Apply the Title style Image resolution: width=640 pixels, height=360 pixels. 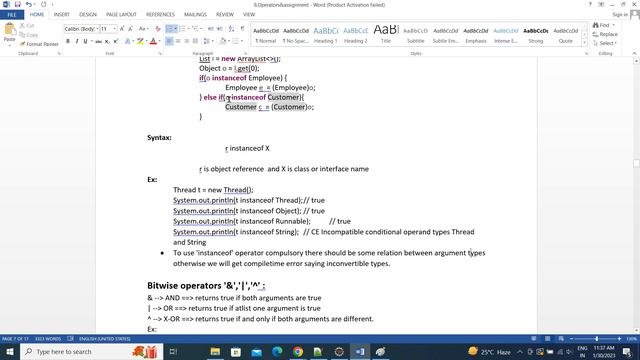386,35
